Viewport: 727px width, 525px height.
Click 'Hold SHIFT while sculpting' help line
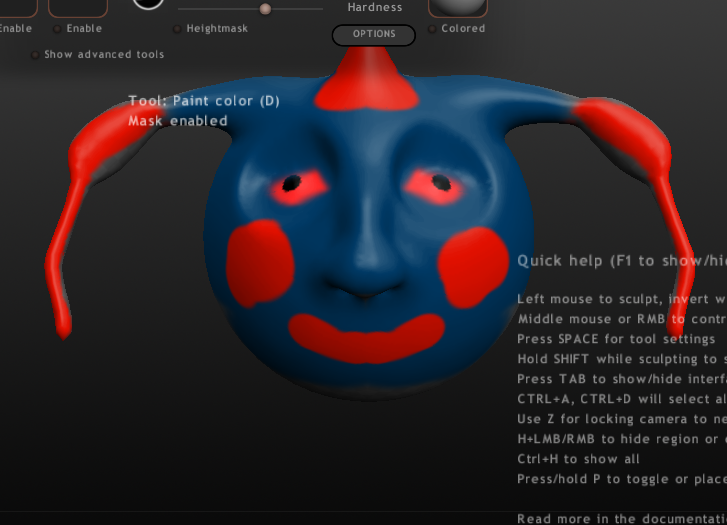622,359
